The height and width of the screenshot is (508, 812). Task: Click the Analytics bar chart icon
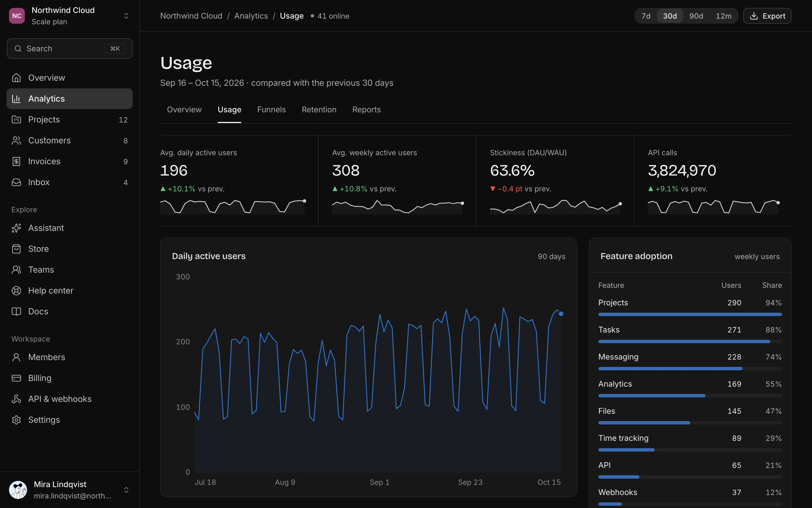coord(16,98)
